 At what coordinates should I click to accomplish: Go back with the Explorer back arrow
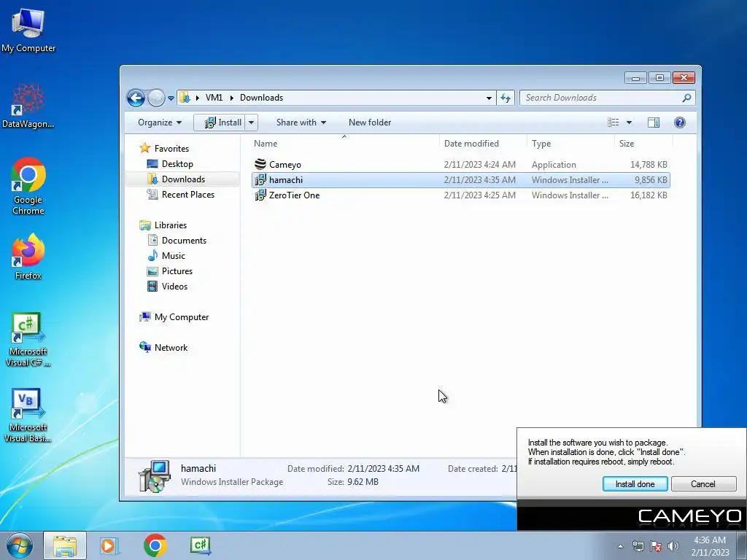coord(136,98)
